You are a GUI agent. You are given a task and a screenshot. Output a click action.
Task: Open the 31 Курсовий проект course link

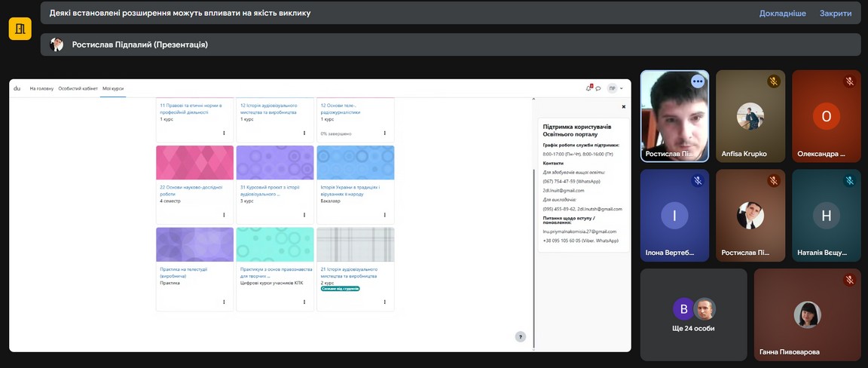point(267,190)
